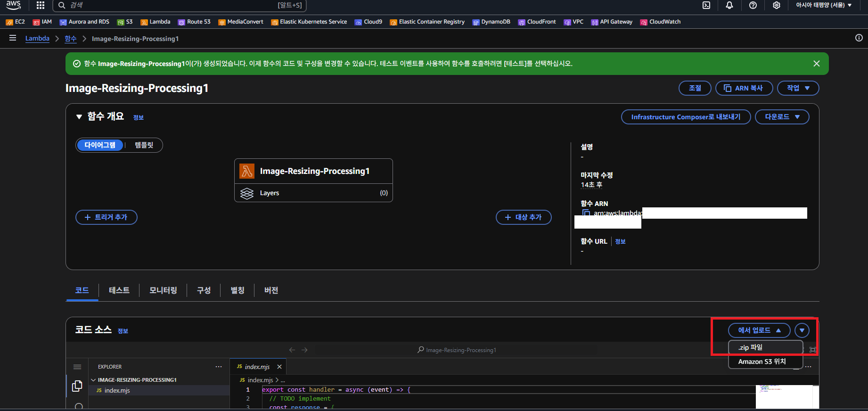Focus the AWS console search field

coord(180,5)
